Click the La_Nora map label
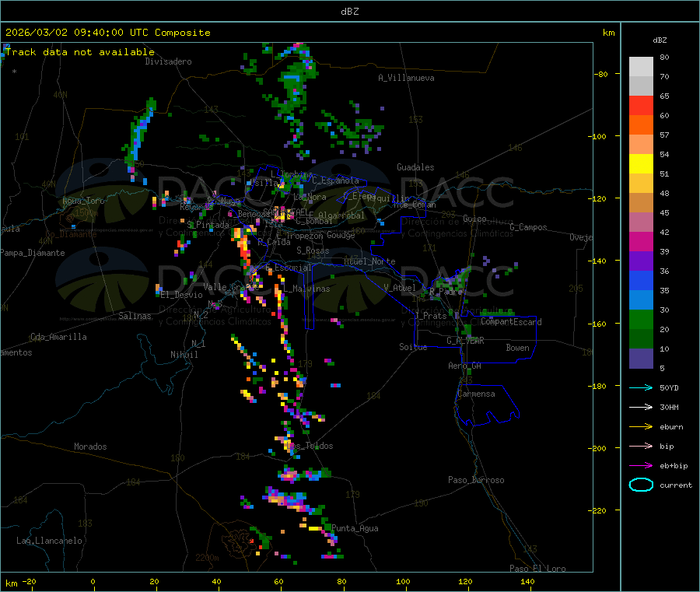700x592 pixels. [310, 197]
